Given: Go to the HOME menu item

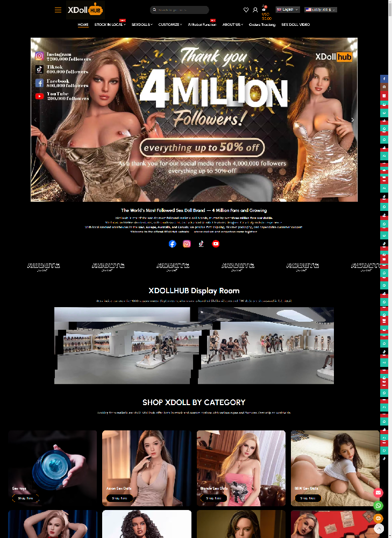Looking at the screenshot, I should (83, 25).
